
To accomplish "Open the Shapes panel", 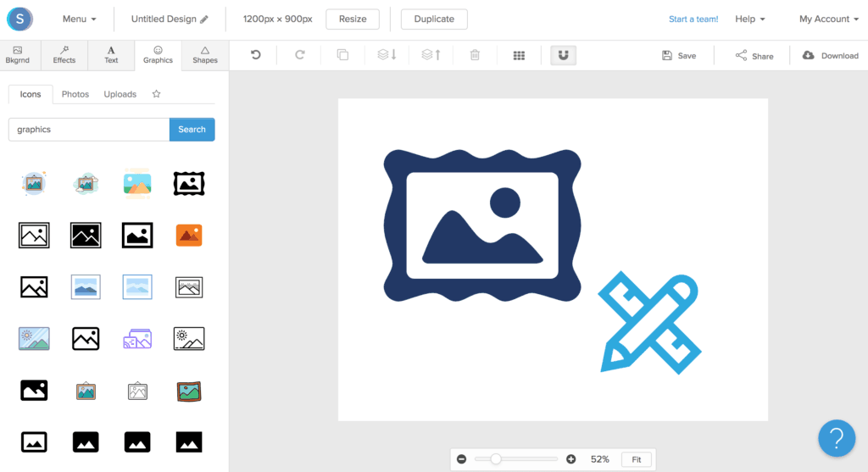I will 205,55.
